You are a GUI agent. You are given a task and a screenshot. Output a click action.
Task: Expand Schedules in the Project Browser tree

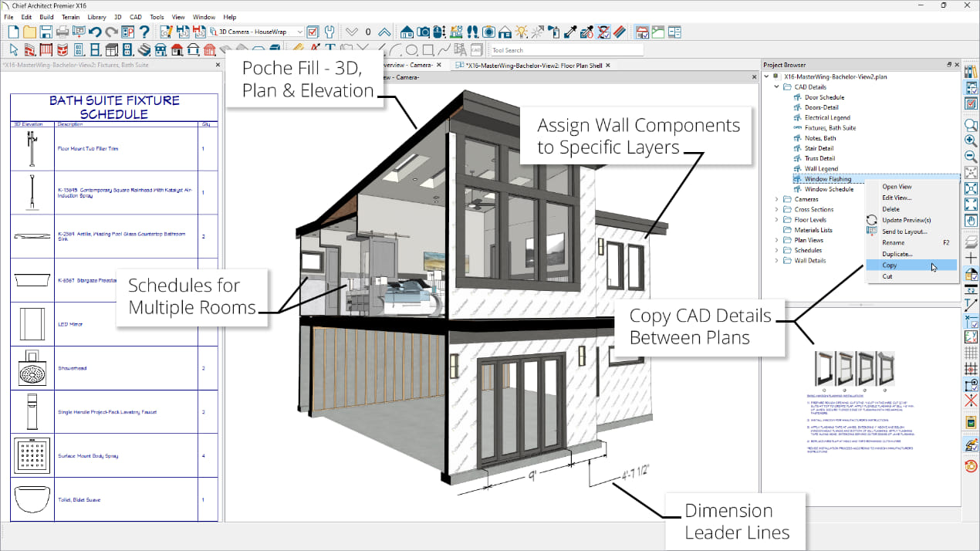776,250
